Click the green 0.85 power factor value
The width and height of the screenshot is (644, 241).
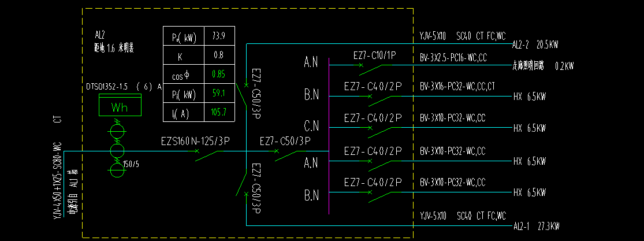[x=219, y=75]
